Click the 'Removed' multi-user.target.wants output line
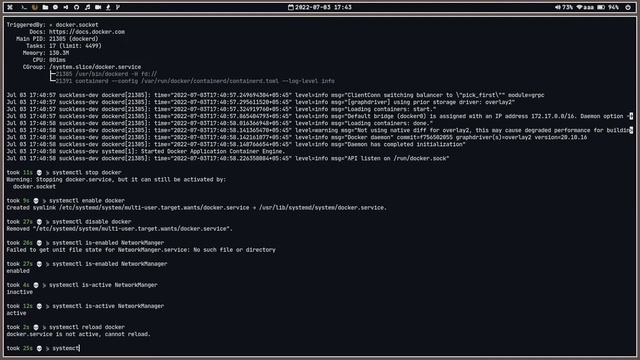Image resolution: width=640 pixels, height=360 pixels. (x=120, y=229)
